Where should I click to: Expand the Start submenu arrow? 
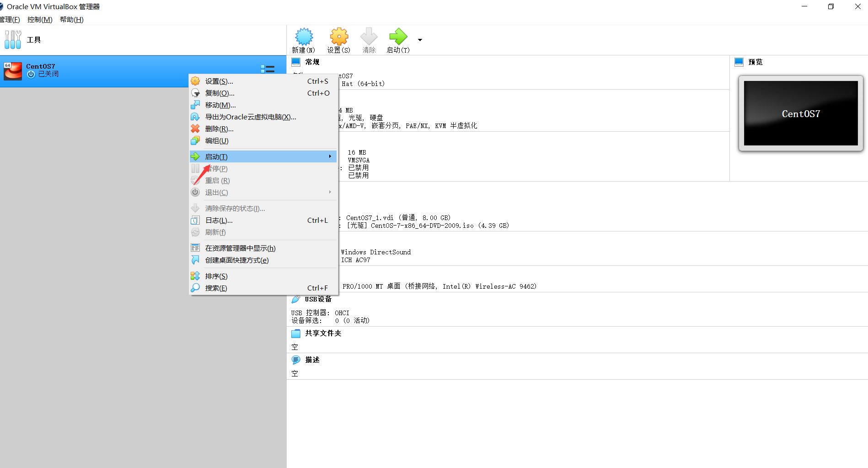pos(330,156)
